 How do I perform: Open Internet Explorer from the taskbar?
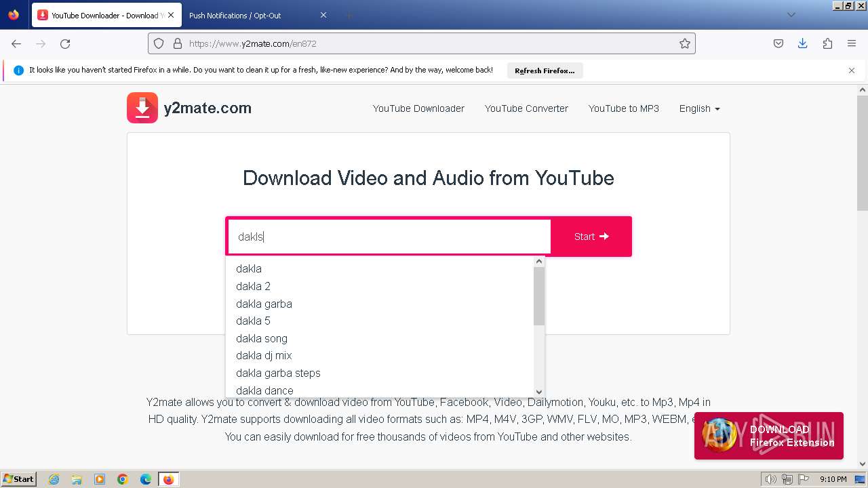tap(54, 479)
